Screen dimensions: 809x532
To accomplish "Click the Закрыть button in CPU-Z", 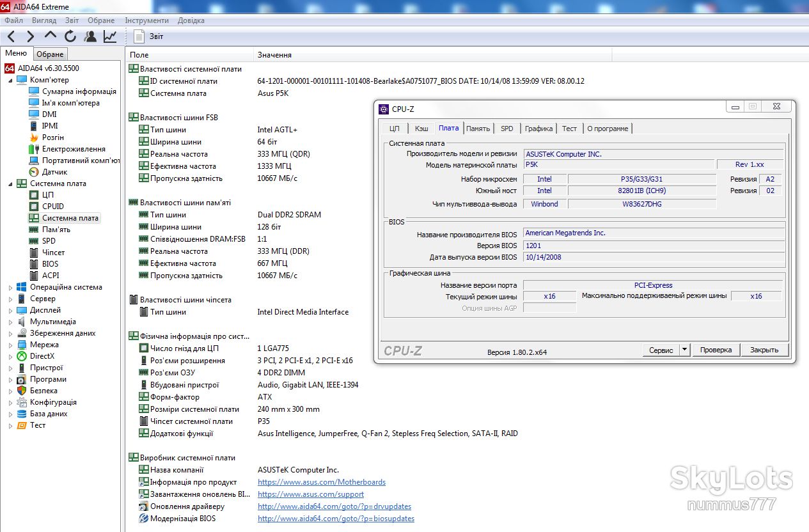I will tap(764, 350).
